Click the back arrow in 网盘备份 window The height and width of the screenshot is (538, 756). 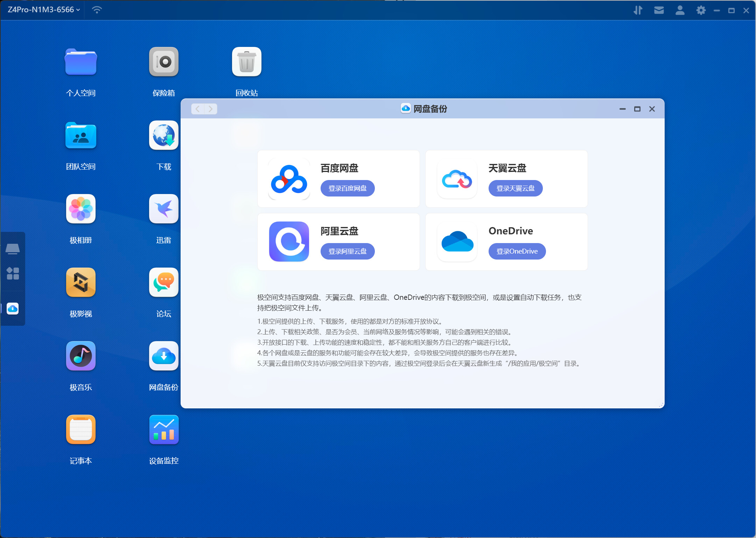pos(198,109)
